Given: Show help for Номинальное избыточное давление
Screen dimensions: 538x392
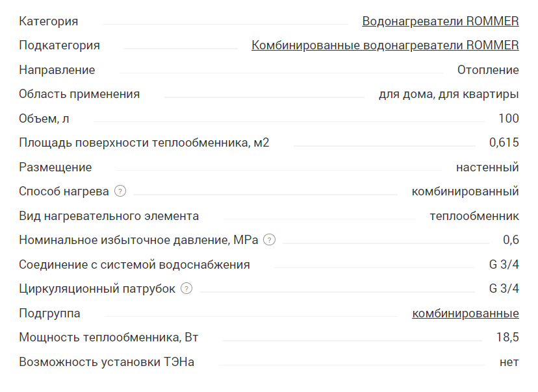Looking at the screenshot, I should point(270,240).
